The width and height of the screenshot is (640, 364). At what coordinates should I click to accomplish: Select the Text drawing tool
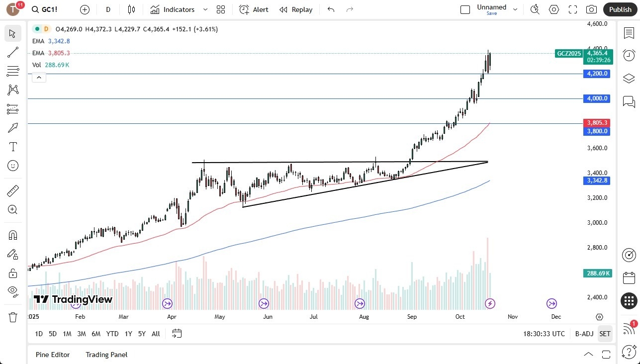tap(13, 146)
